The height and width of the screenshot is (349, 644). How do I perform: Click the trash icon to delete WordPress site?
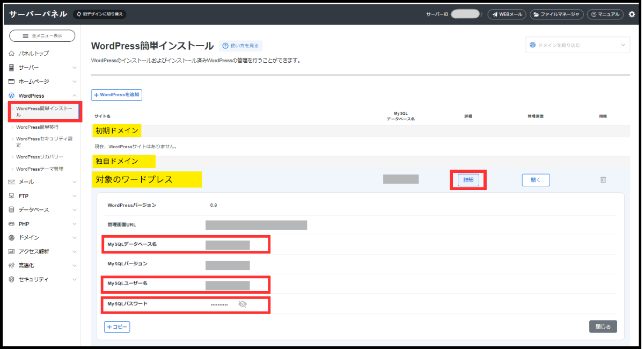603,180
